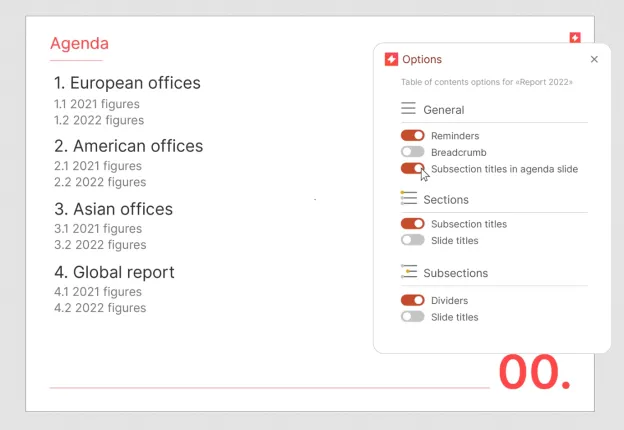Click the Options panel lightning logo
This screenshot has width=624, height=430.
coord(391,59)
